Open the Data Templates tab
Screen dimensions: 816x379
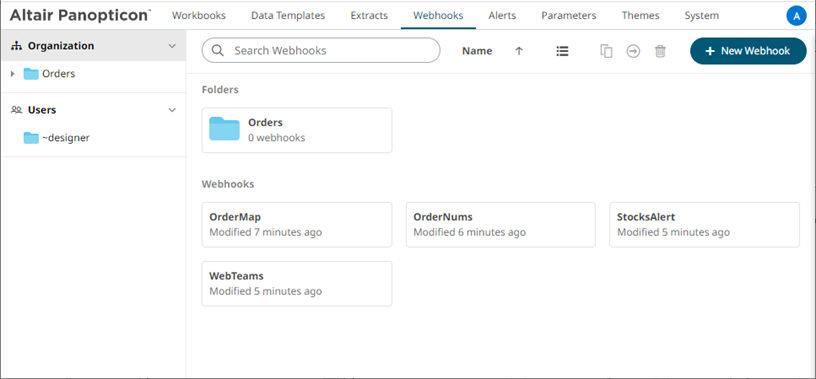click(288, 16)
